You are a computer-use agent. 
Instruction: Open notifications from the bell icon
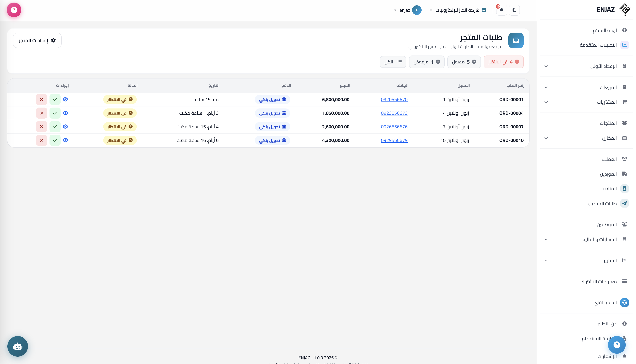pyautogui.click(x=501, y=10)
